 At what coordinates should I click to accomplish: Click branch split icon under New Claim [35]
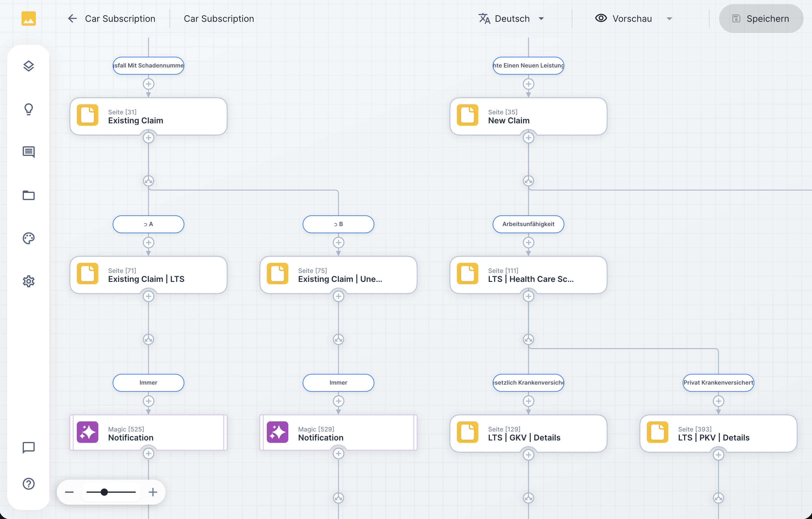pyautogui.click(x=528, y=181)
